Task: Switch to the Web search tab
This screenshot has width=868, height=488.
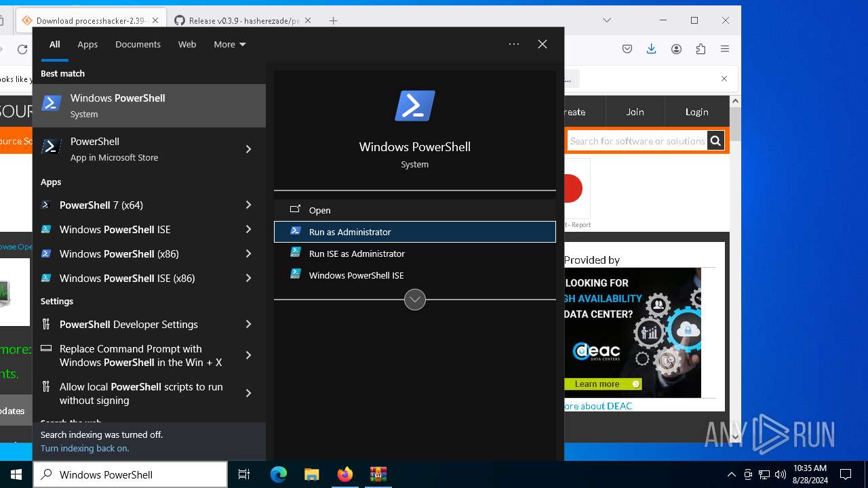Action: point(187,44)
